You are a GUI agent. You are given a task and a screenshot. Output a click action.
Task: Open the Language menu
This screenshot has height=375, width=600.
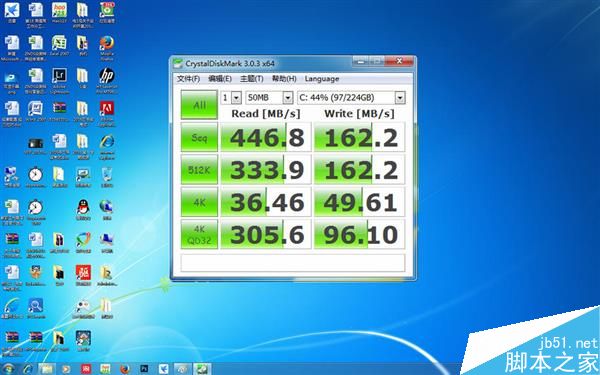tap(322, 79)
